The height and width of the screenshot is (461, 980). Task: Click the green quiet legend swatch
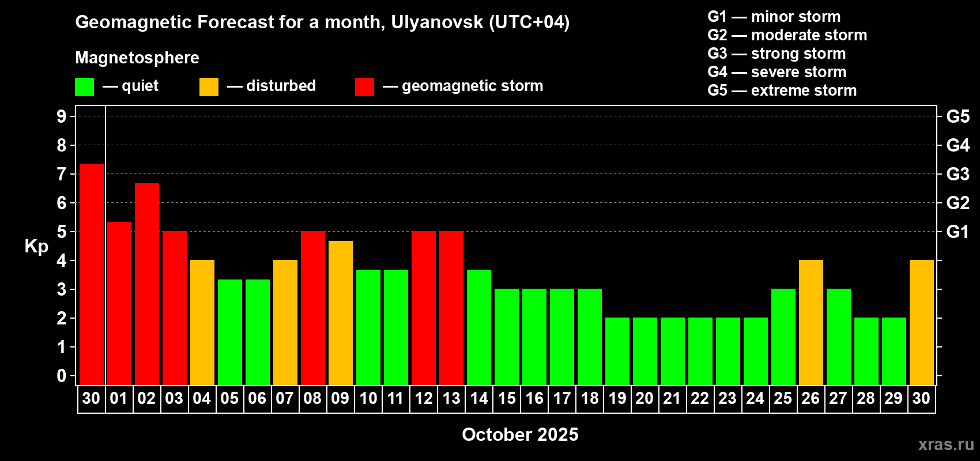point(84,87)
